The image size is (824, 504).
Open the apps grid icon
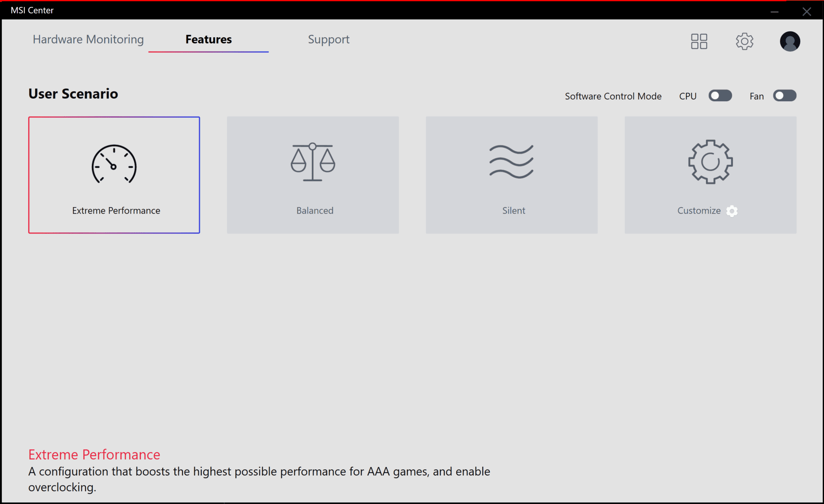tap(699, 41)
